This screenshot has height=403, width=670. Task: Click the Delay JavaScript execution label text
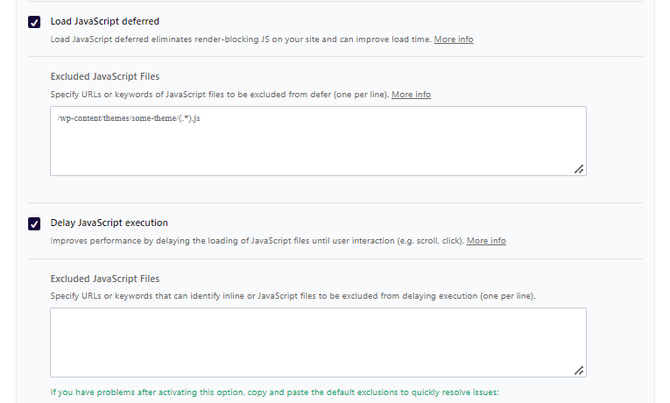coord(109,223)
